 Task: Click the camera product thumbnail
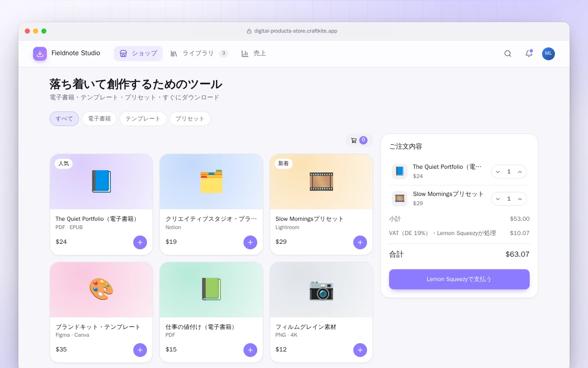click(x=321, y=290)
